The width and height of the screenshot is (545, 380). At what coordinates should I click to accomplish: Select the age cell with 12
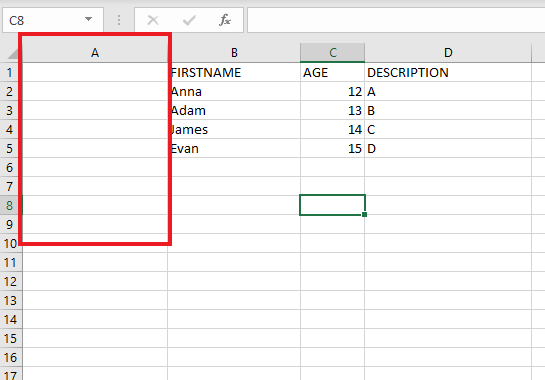click(333, 91)
